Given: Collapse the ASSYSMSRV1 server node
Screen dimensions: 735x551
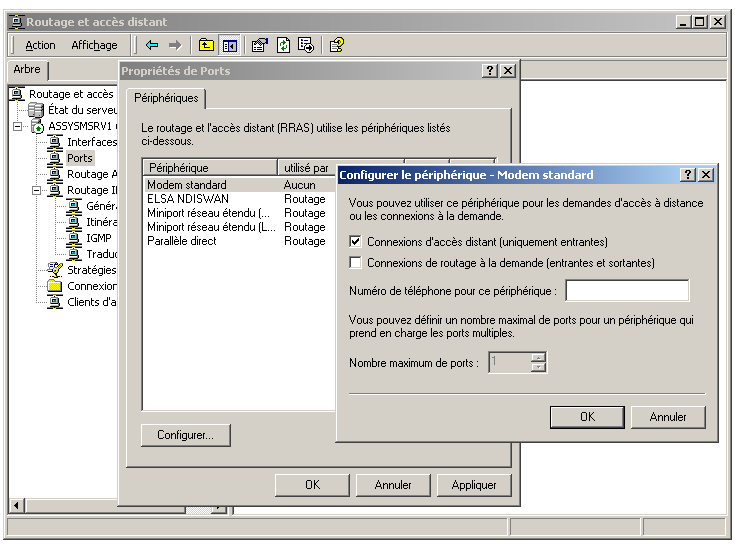Looking at the screenshot, I should coord(17,127).
